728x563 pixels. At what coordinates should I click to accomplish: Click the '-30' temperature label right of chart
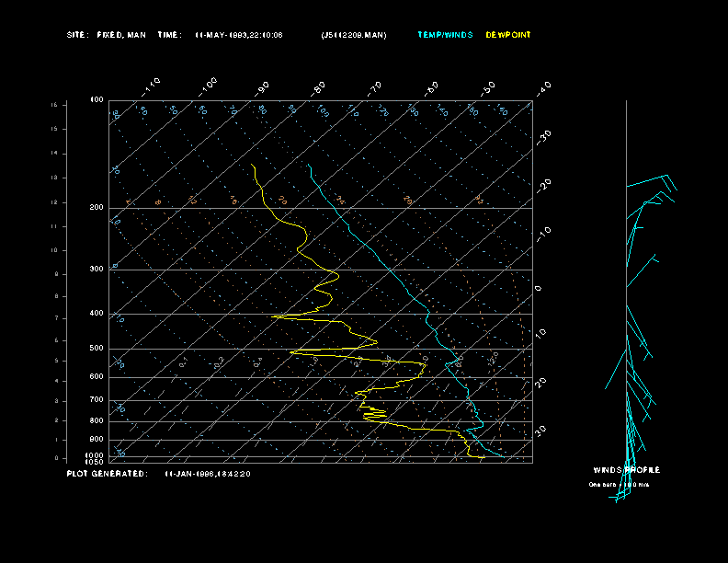543,137
